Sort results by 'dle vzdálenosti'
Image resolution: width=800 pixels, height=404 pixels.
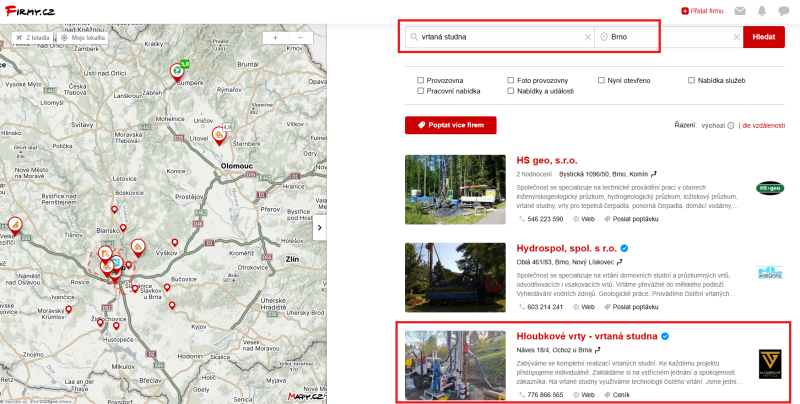(764, 125)
